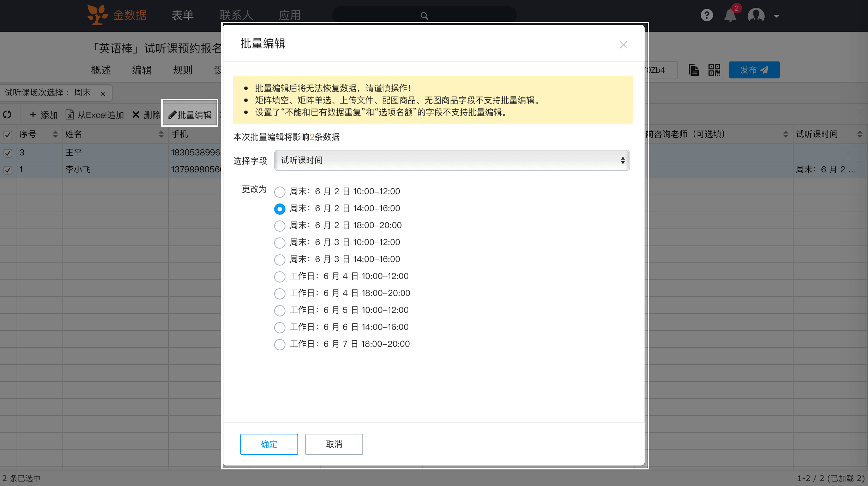The width and height of the screenshot is (868, 486).
Task: Click the copy link document icon
Action: 694,70
